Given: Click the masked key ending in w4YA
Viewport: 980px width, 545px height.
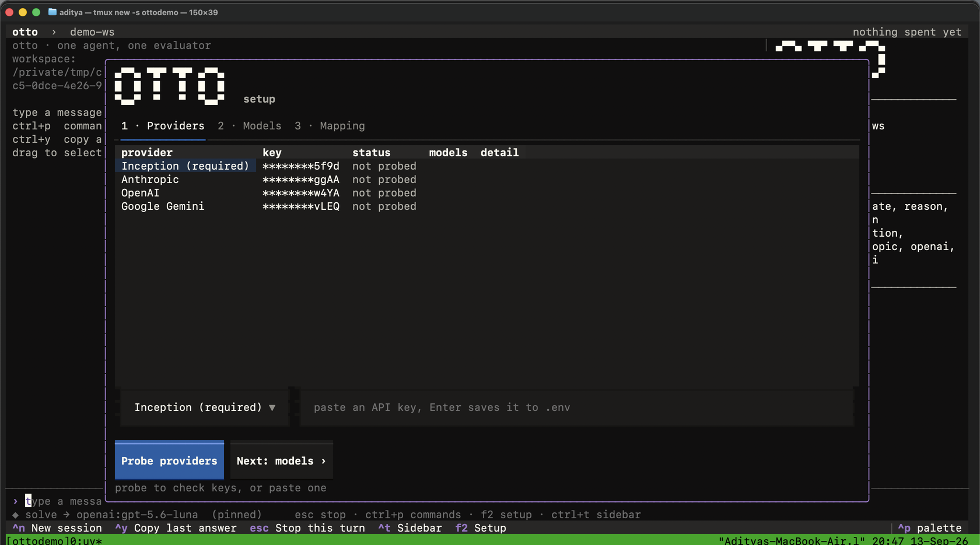Looking at the screenshot, I should [x=301, y=193].
